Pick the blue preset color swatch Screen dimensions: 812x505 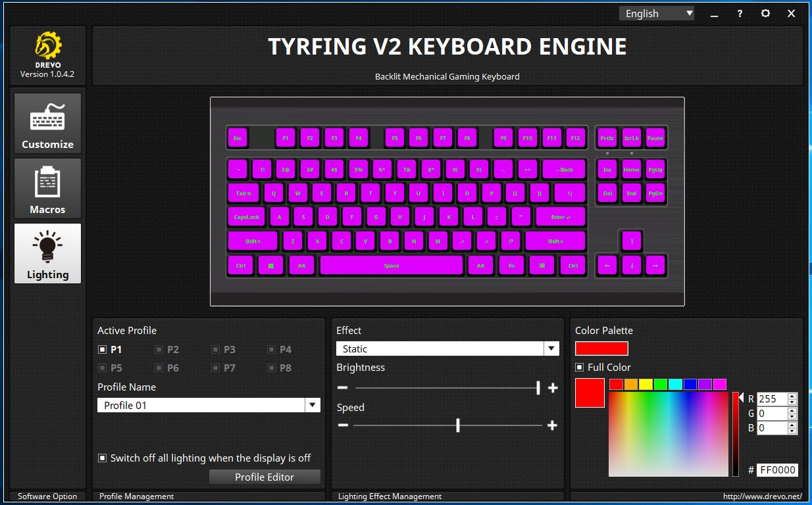click(690, 385)
